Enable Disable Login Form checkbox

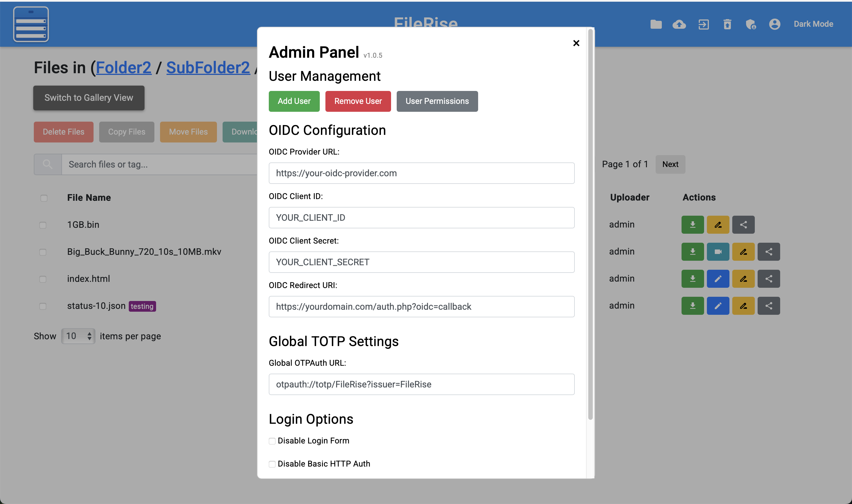click(x=272, y=441)
